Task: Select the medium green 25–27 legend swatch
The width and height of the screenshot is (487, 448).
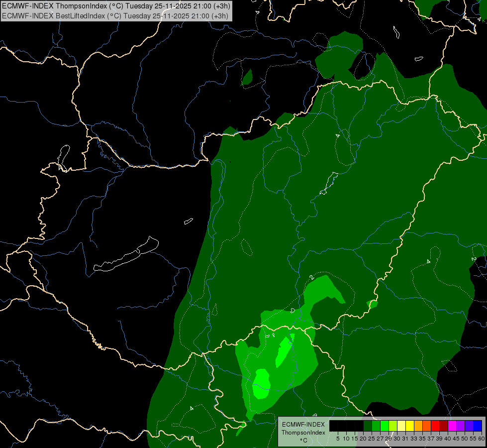Action: pyautogui.click(x=376, y=426)
